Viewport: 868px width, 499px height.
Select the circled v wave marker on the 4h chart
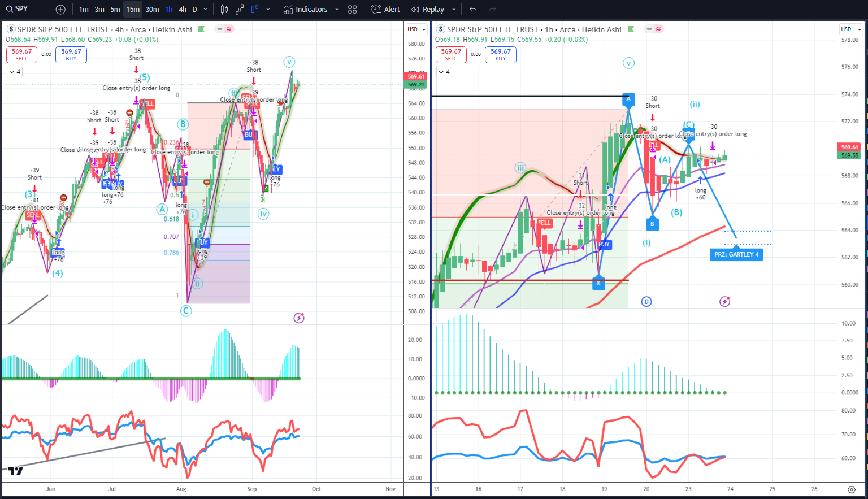tap(289, 62)
